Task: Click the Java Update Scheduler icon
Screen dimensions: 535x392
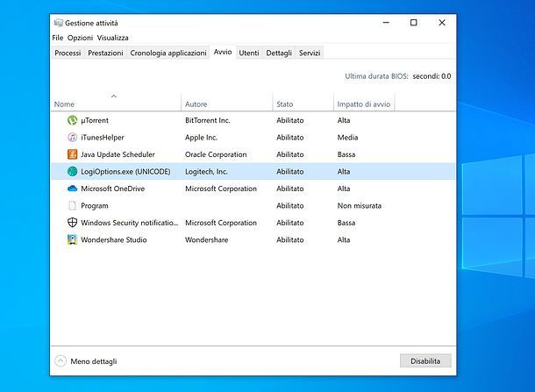Action: pyautogui.click(x=72, y=154)
